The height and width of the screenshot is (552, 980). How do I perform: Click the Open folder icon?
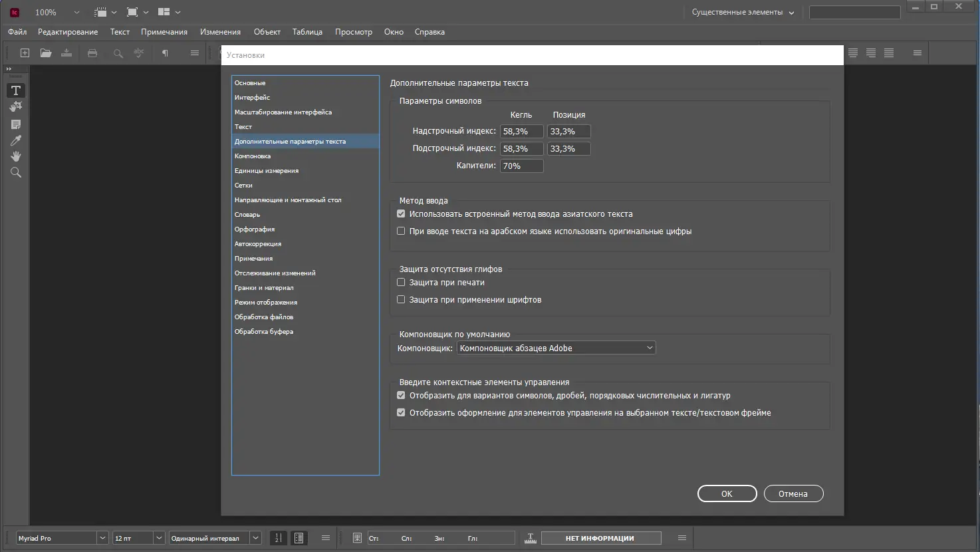tap(46, 53)
